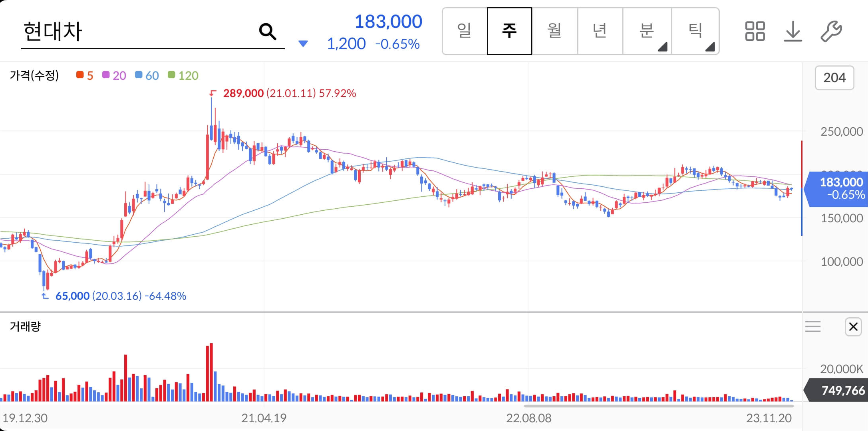Click the blue down triangle price indicator
The height and width of the screenshot is (431, 868).
click(303, 43)
